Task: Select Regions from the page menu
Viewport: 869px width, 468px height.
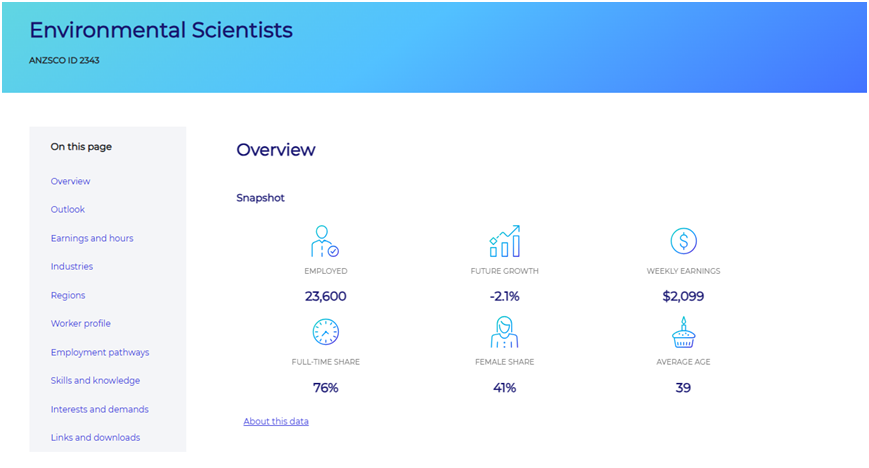Action: pos(68,295)
